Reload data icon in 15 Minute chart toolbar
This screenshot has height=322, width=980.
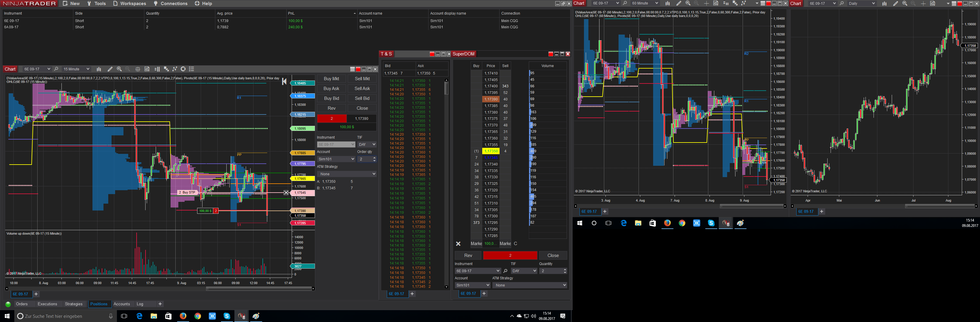[183, 69]
